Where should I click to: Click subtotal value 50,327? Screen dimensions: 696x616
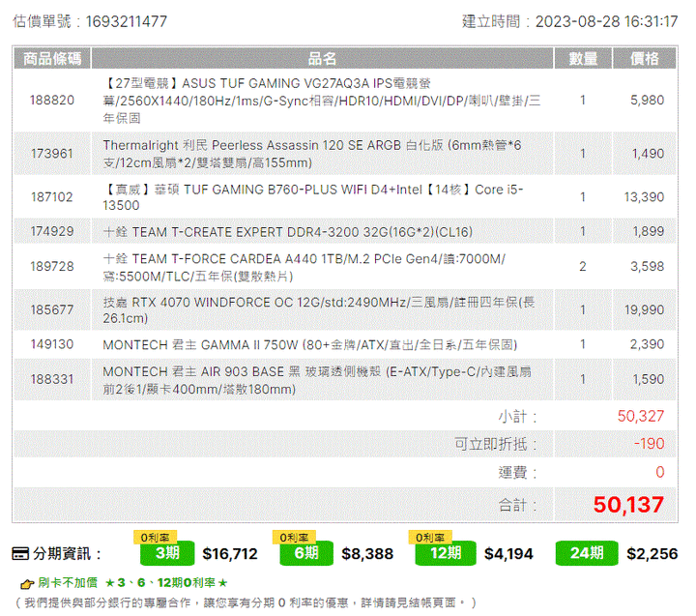641,416
